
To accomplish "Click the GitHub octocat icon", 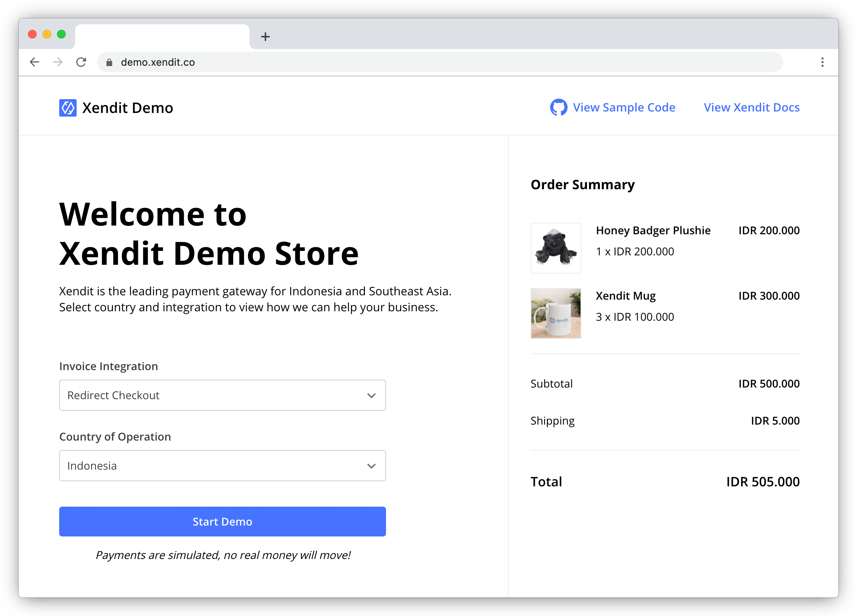I will point(559,107).
